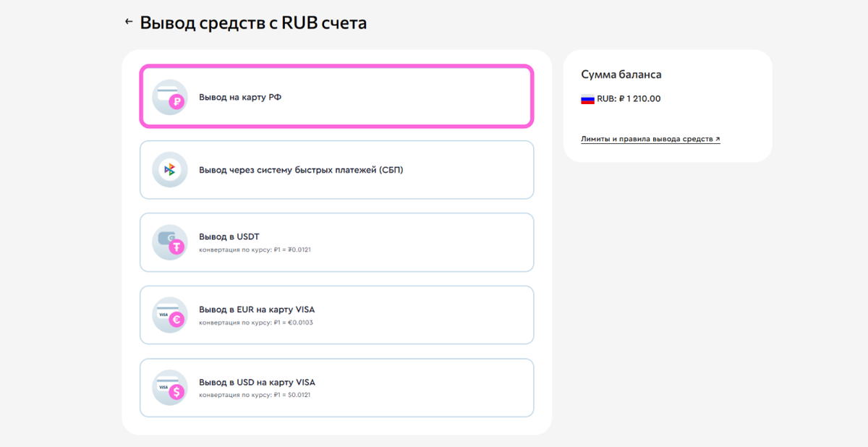This screenshot has width=868, height=447.
Task: Select 'Вывод на карту РФ' option
Action: (337, 97)
